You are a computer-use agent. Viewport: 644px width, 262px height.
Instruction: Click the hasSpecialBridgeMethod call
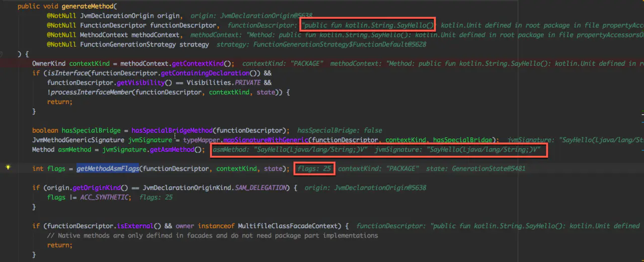click(173, 130)
